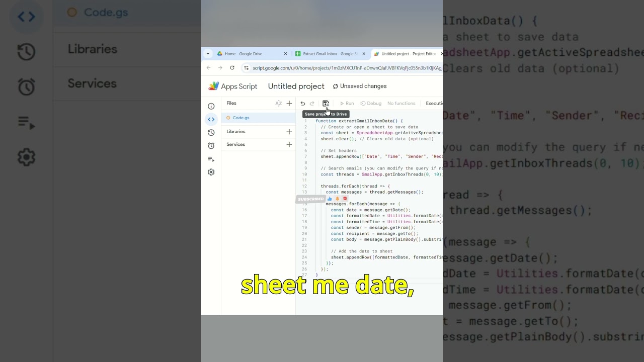Run the script with Run button
This screenshot has width=644, height=362.
click(347, 104)
